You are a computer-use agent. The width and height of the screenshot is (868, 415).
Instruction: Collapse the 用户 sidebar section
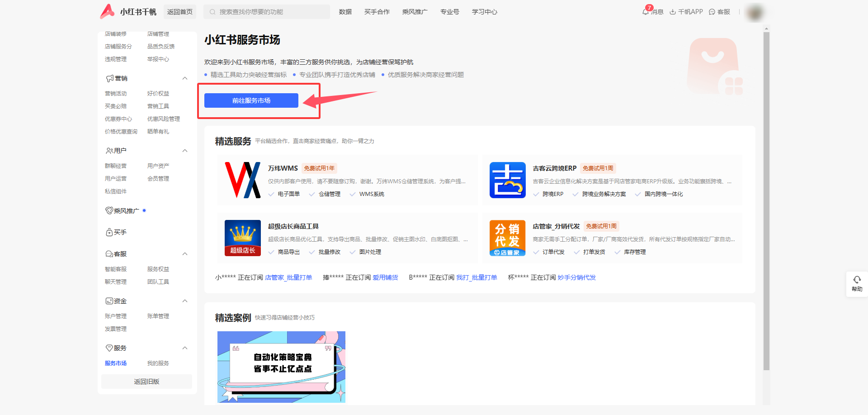click(185, 151)
